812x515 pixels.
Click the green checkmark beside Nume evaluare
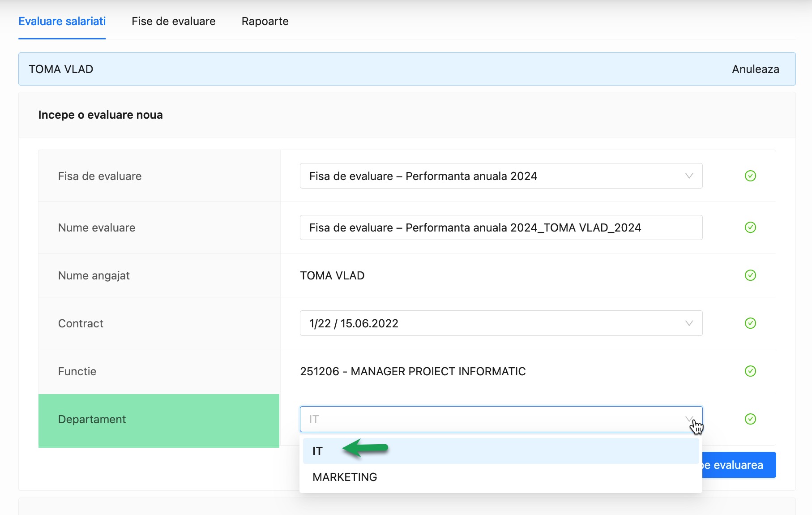(x=750, y=227)
